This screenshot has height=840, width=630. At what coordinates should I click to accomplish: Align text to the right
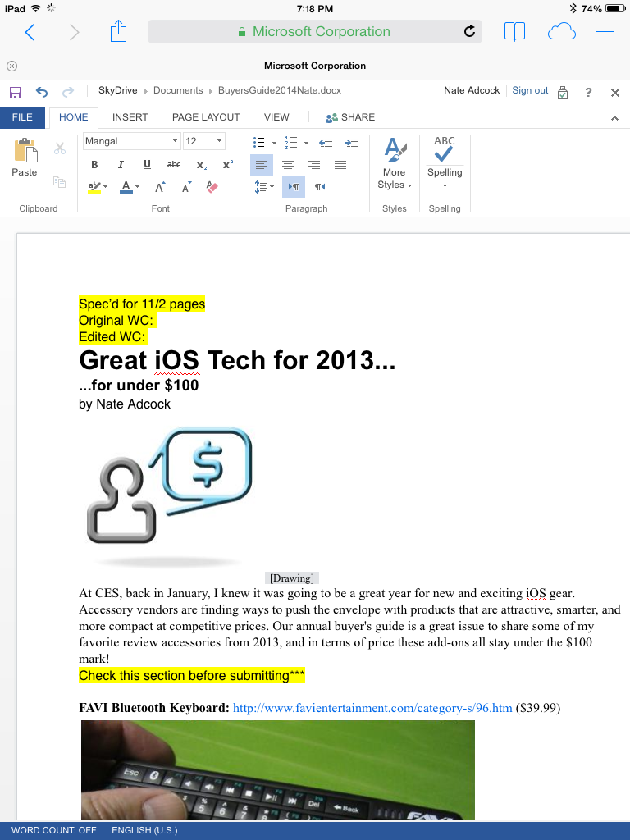[314, 164]
